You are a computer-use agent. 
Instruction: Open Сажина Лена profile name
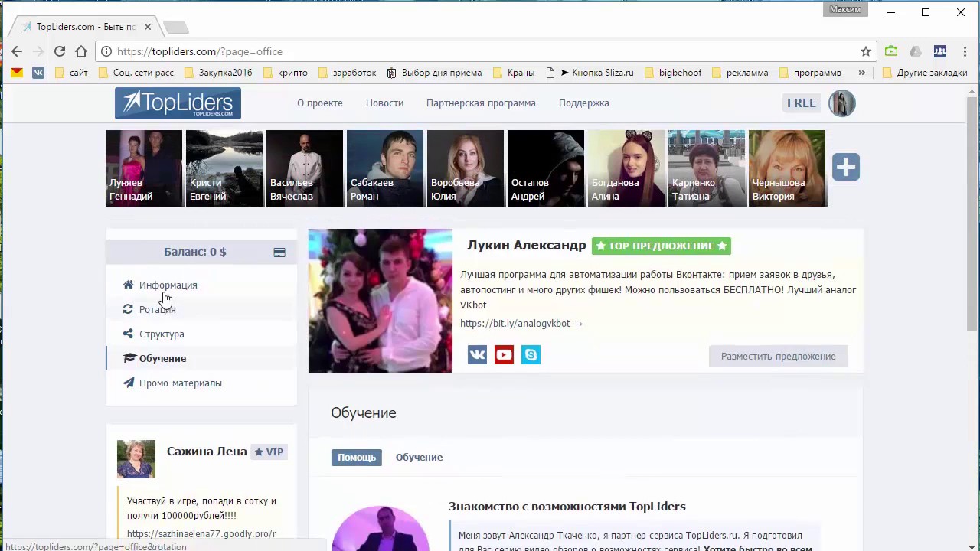[207, 452]
